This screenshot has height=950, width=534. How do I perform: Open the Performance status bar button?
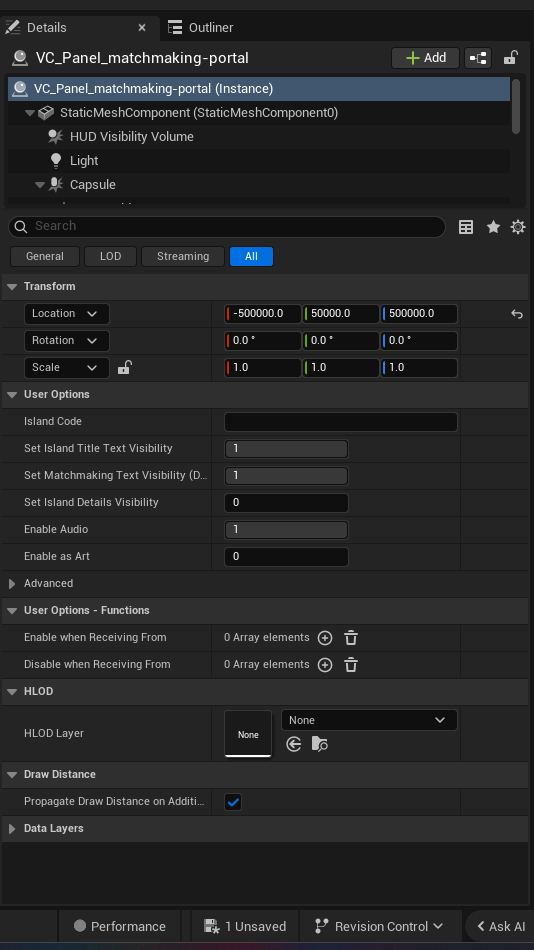tap(119, 926)
